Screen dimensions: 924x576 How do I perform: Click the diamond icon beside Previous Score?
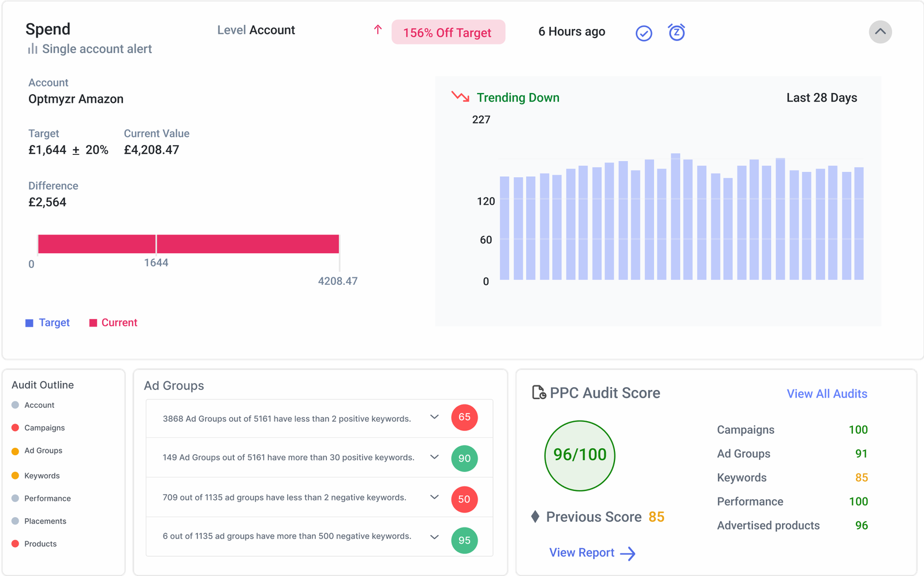[535, 516]
